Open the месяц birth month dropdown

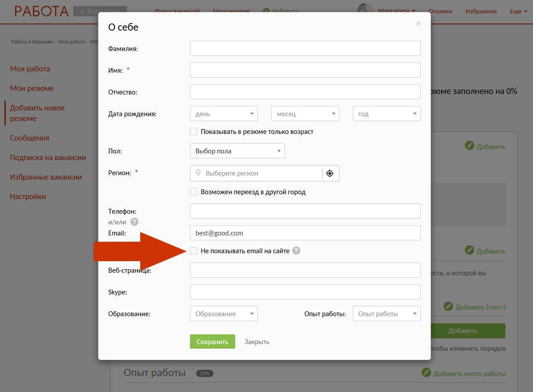tap(305, 114)
